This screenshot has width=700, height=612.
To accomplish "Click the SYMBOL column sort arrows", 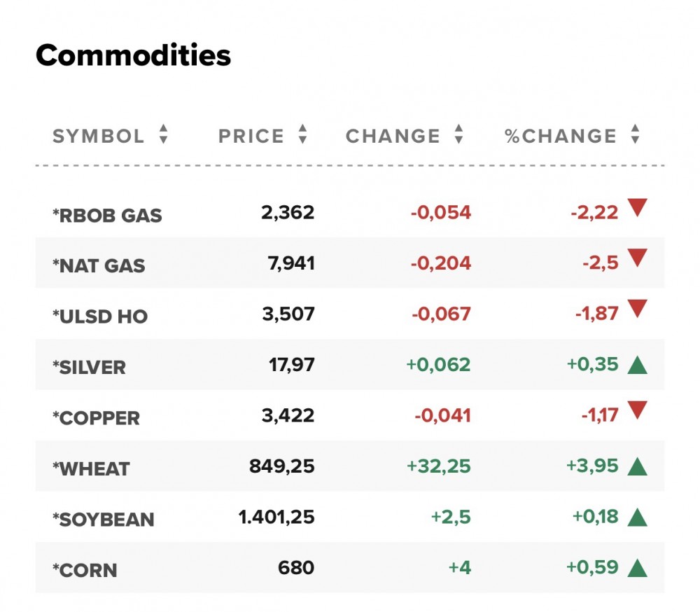I will click(163, 134).
